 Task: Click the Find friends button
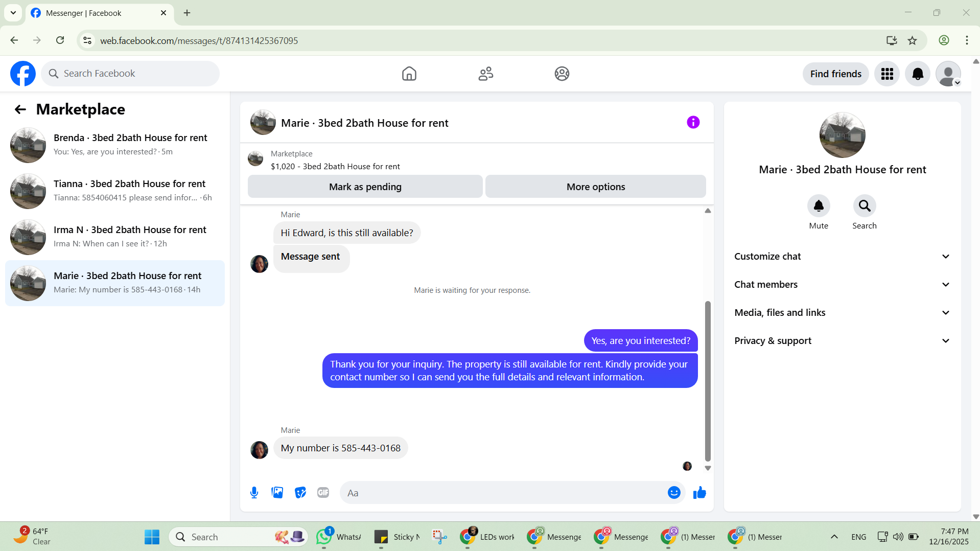[835, 74]
